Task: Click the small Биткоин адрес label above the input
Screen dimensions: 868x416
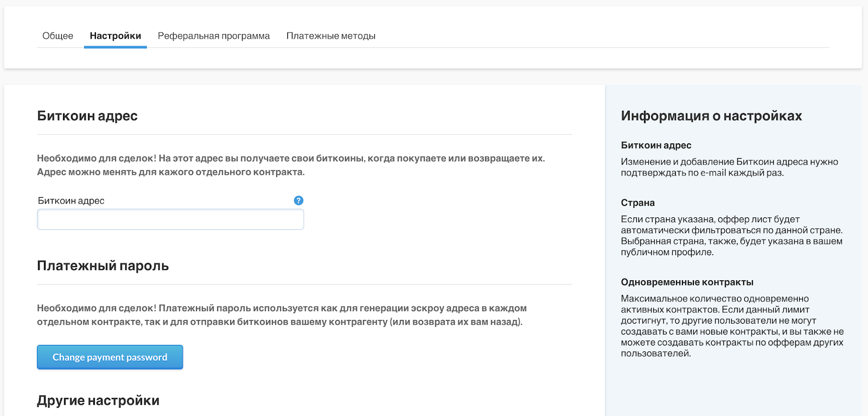Action: [x=71, y=200]
